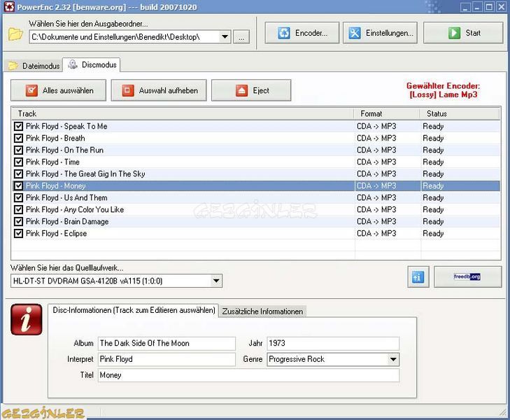
Task: Open the source drive dropdown
Action: tap(216, 281)
